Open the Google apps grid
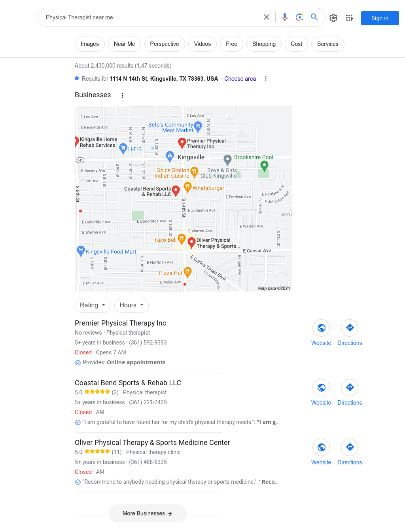This screenshot has height=532, width=405. (x=349, y=18)
